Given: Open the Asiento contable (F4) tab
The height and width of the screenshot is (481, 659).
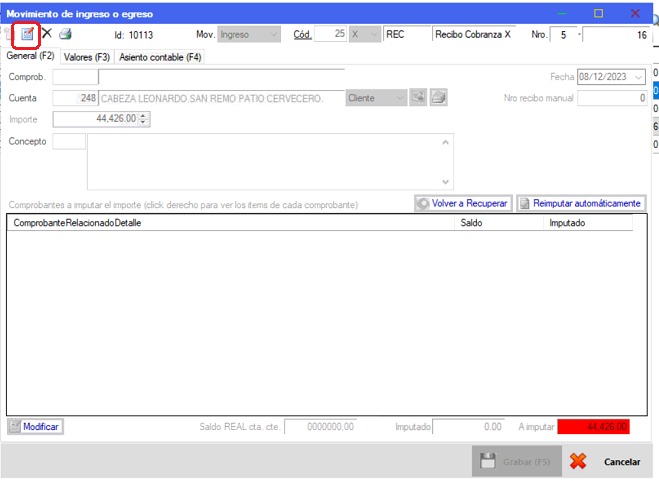Looking at the screenshot, I should point(160,57).
